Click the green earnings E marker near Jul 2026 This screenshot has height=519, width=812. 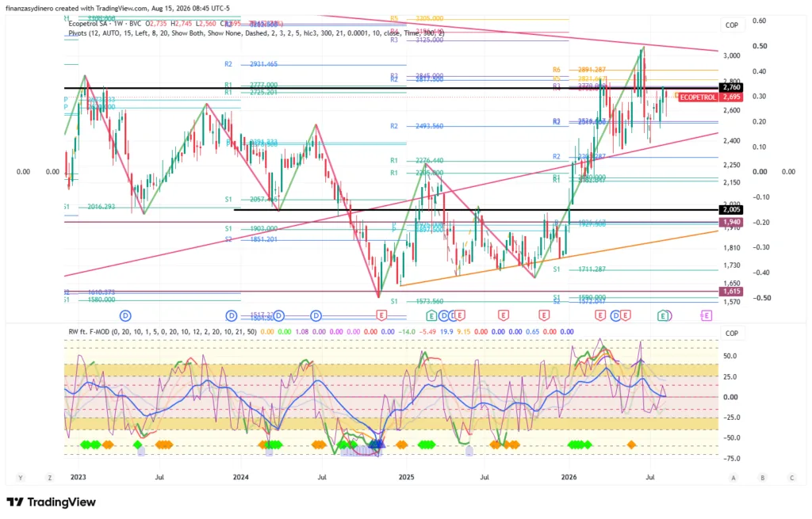pos(662,315)
